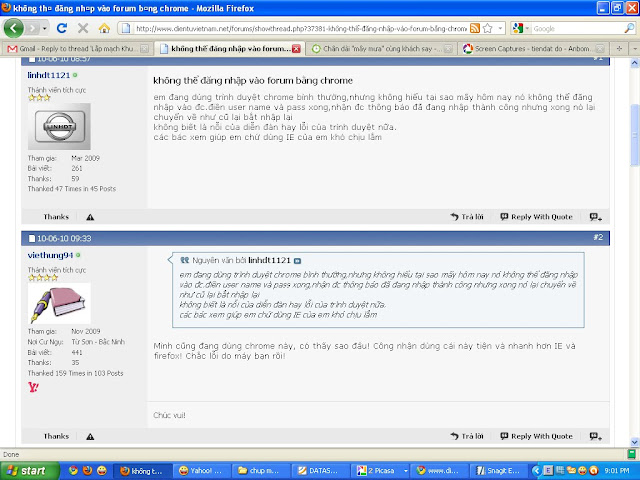Switch to the DATAS... taskbar window
640x480 pixels.
click(x=320, y=471)
